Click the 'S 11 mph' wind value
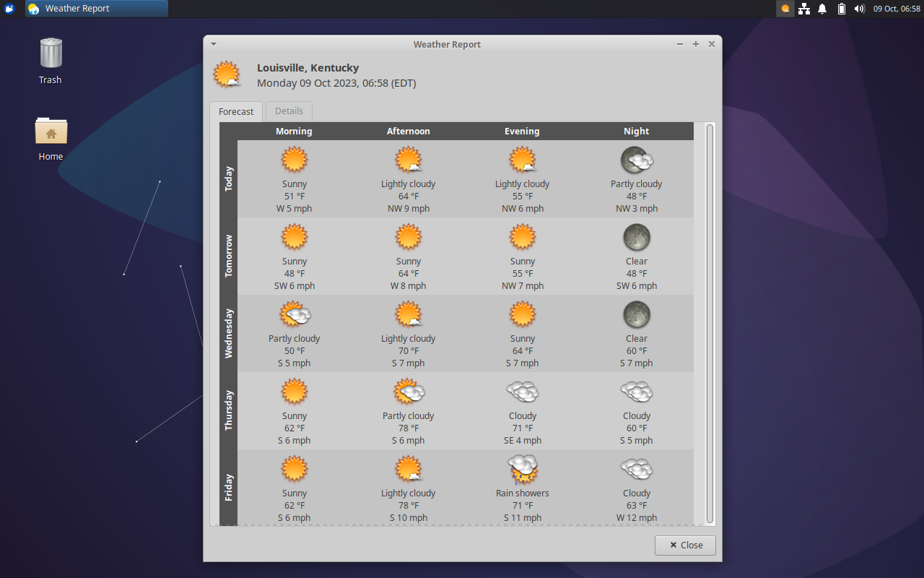The image size is (924, 578). pos(523,518)
